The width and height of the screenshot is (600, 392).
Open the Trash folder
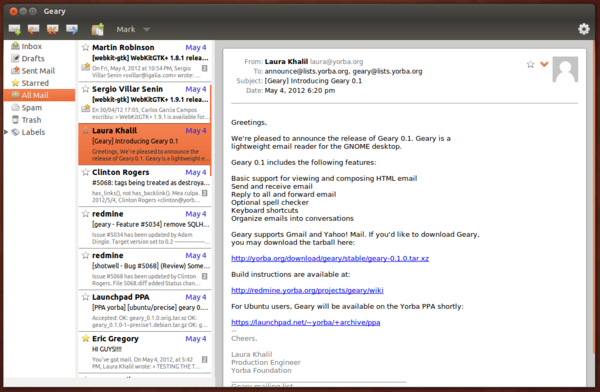tap(31, 120)
